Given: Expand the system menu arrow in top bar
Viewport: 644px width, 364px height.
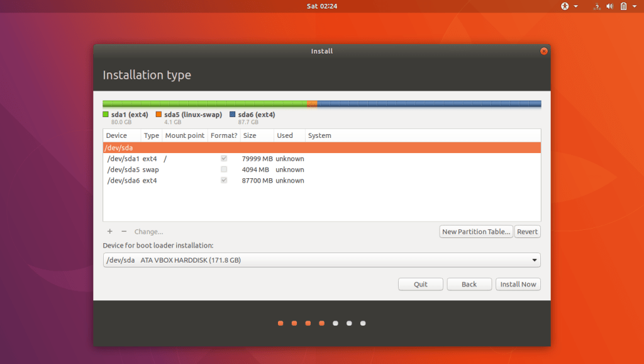Looking at the screenshot, I should [634, 6].
